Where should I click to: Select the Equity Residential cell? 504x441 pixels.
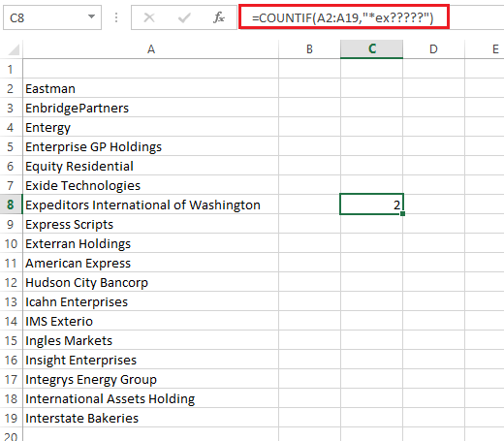pos(151,166)
